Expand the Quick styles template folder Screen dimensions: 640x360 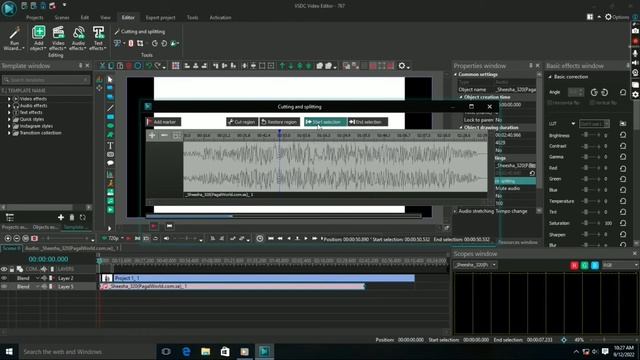click(9, 119)
